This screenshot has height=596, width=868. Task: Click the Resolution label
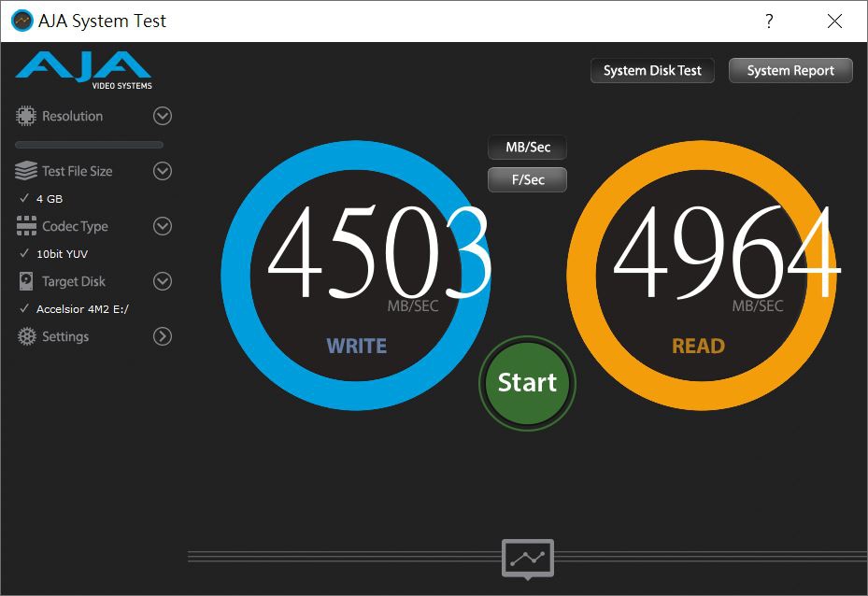tap(73, 116)
